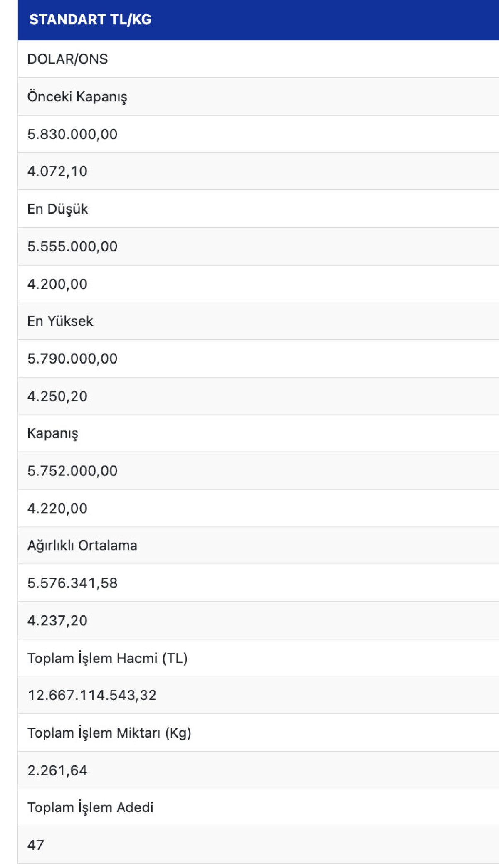Select the En Düşük row label
Image resolution: width=499 pixels, height=868 pixels.
(58, 209)
